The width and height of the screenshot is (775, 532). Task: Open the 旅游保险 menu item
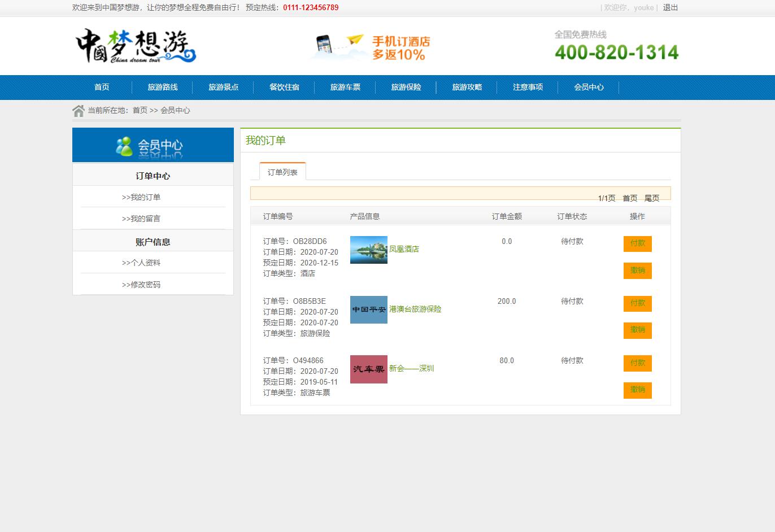pos(406,87)
